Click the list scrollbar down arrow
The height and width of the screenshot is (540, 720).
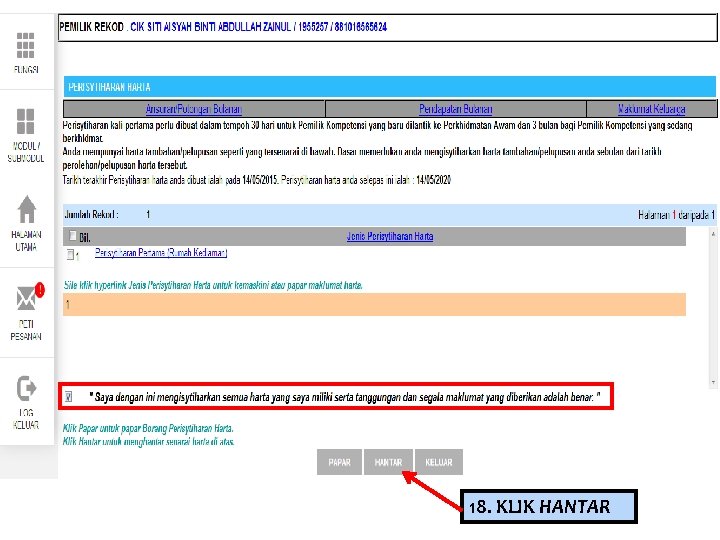coord(713,382)
